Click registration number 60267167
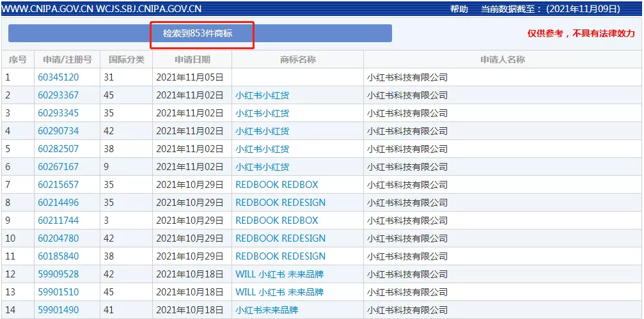 pyautogui.click(x=58, y=167)
